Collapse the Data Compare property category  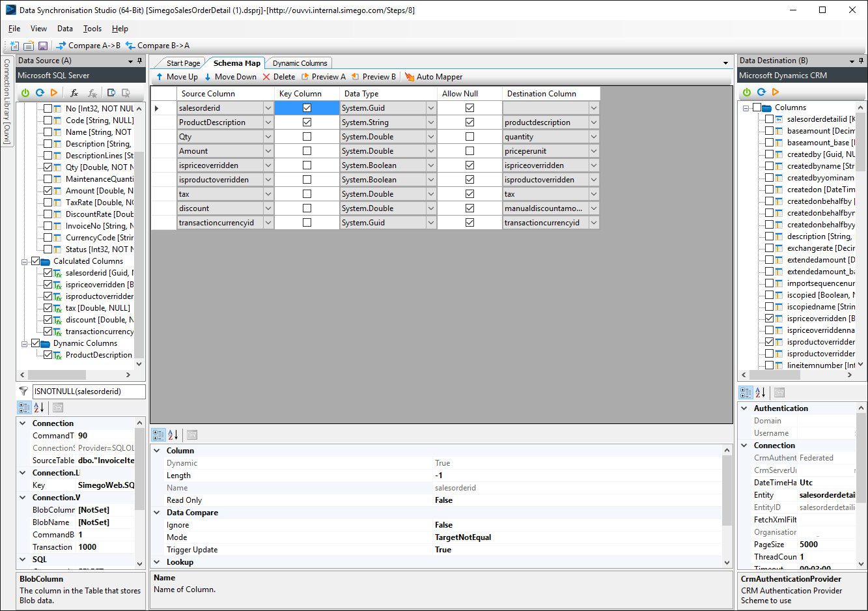[x=157, y=513]
